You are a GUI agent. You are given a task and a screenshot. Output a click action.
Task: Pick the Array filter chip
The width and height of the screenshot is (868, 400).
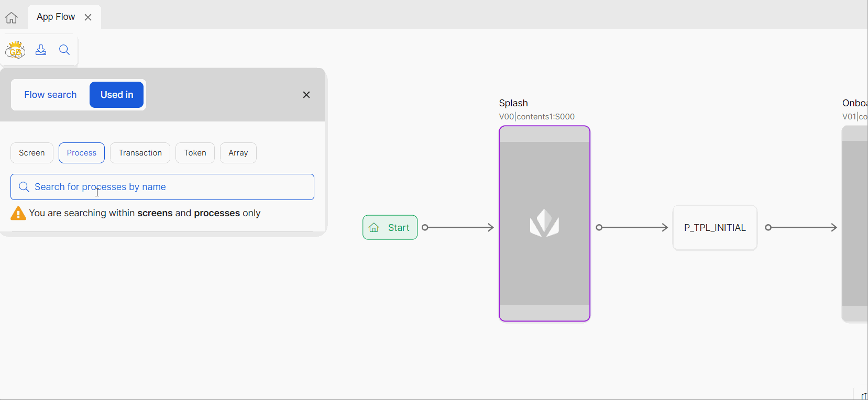tap(238, 153)
